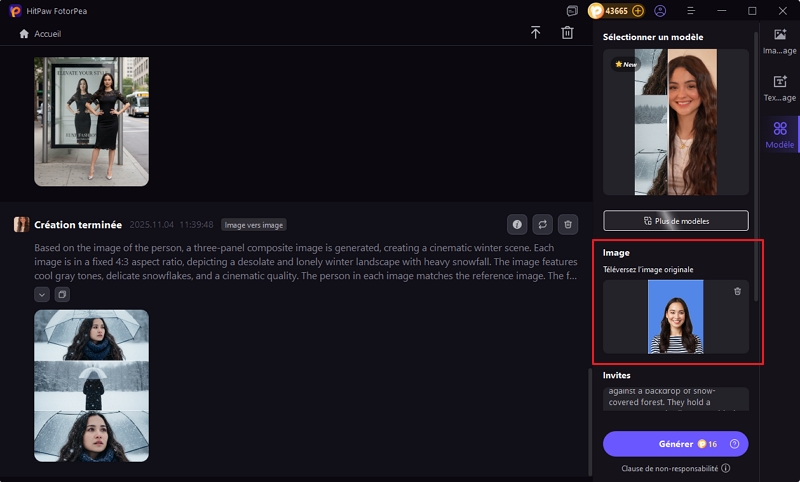Screen dimensions: 800x482
Task: Open the Image vers image sidebar tab
Action: 780,40
